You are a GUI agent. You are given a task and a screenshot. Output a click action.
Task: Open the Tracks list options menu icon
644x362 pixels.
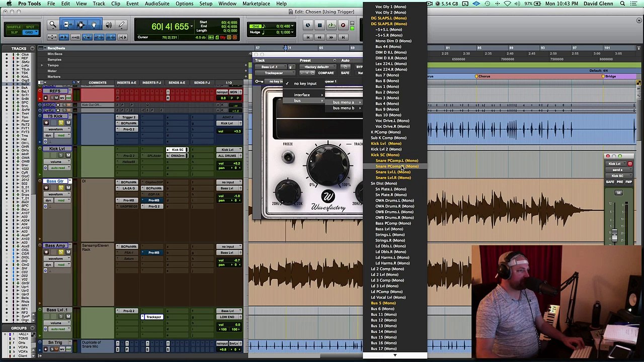(x=33, y=48)
